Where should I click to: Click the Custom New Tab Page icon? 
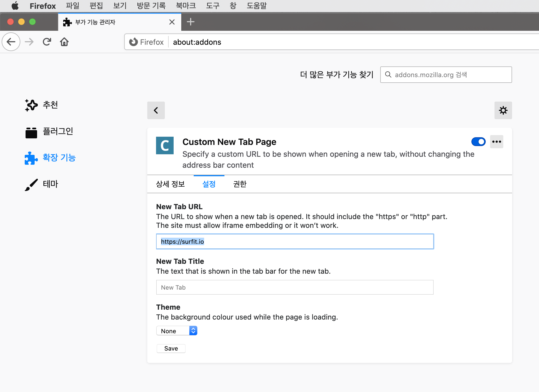tap(165, 145)
